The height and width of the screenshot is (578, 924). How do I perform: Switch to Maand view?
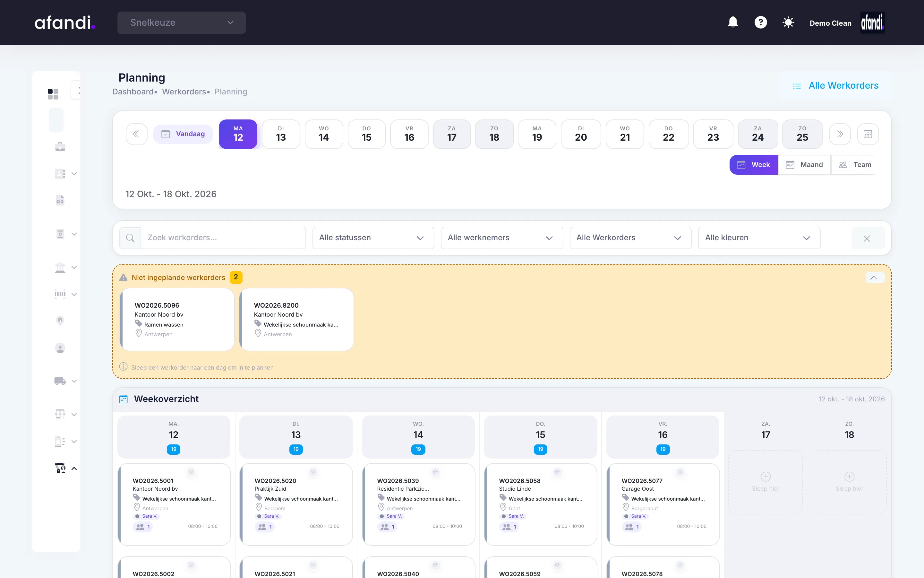[x=804, y=165]
